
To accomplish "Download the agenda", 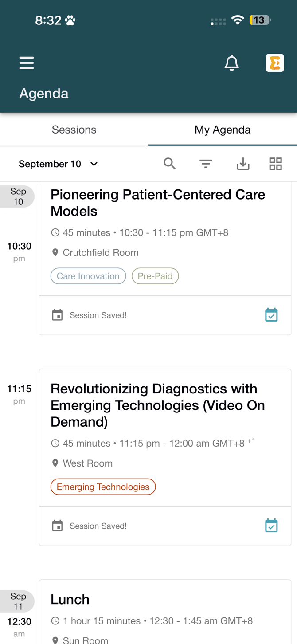I will tap(243, 164).
